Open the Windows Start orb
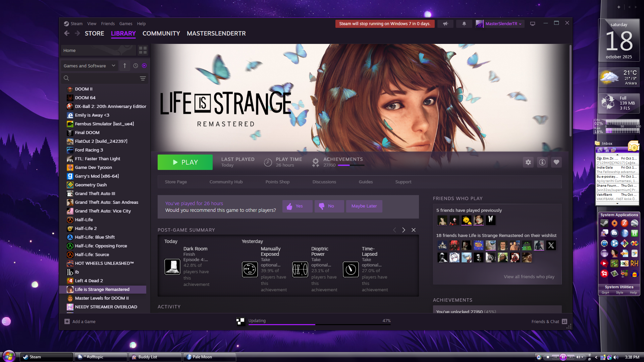This screenshot has width=644, height=362. tap(9, 356)
